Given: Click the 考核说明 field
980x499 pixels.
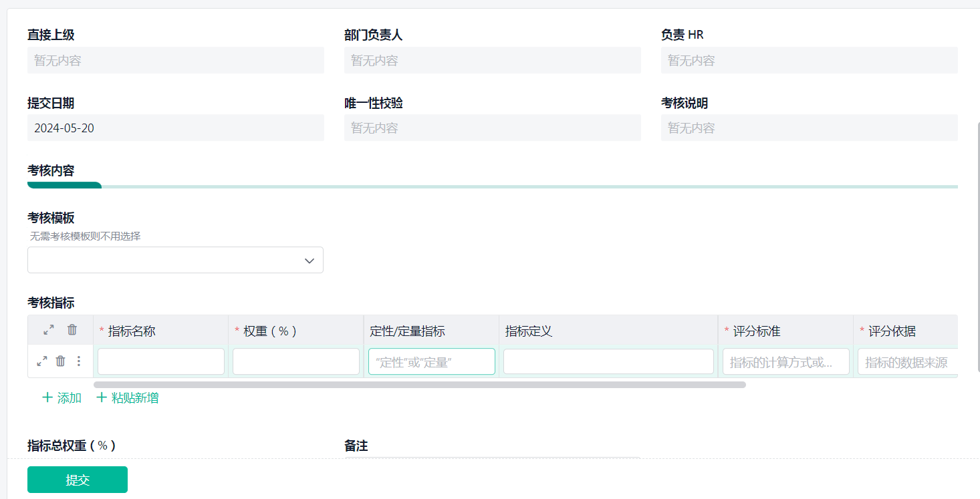Looking at the screenshot, I should 810,128.
